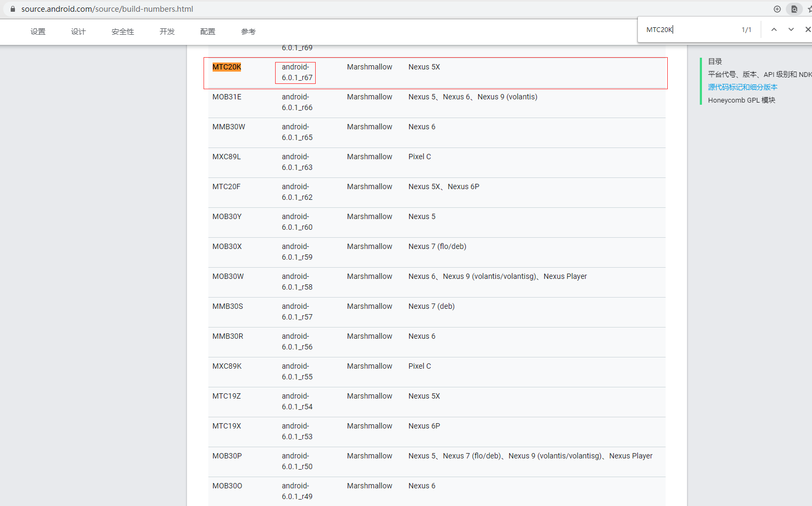Click the URL in the address bar
Viewport: 812px width, 506px height.
(107, 9)
